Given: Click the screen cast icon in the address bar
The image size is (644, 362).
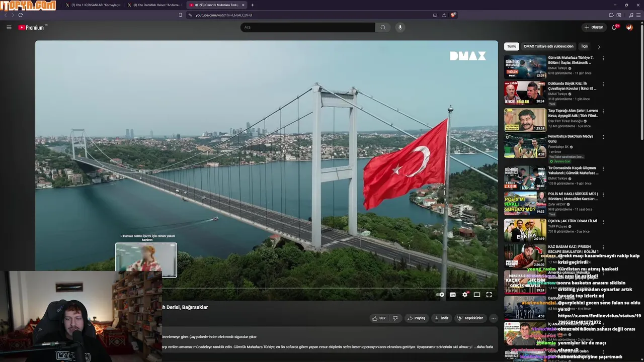Looking at the screenshot, I should pyautogui.click(x=435, y=15).
